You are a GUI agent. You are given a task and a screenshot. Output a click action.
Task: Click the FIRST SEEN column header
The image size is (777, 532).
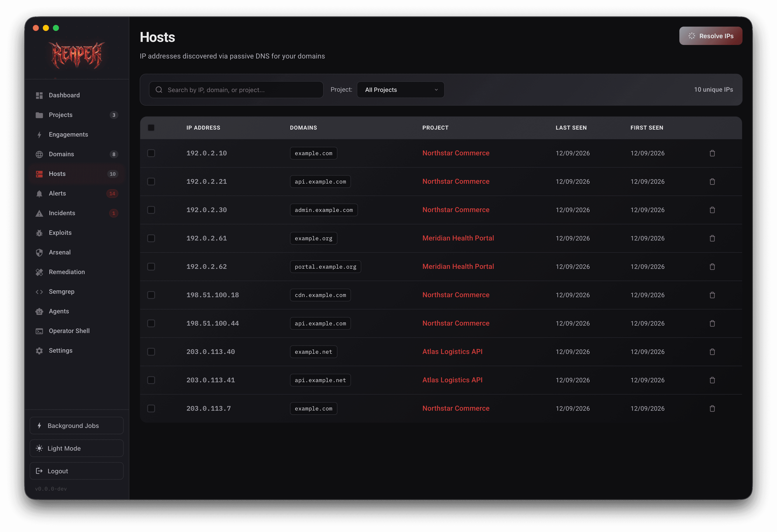pyautogui.click(x=647, y=128)
